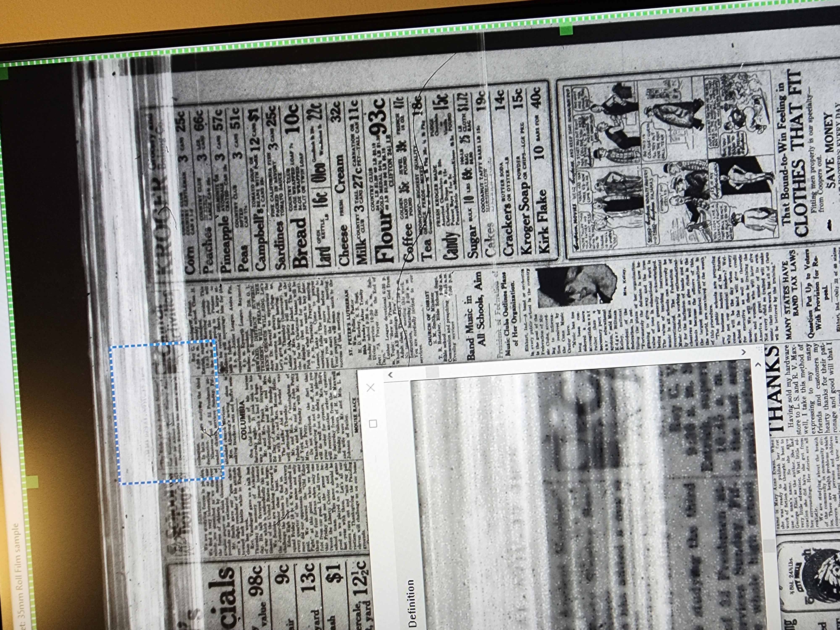This screenshot has width=840, height=630.
Task: Maximize the Definition preview window
Action: click(373, 423)
